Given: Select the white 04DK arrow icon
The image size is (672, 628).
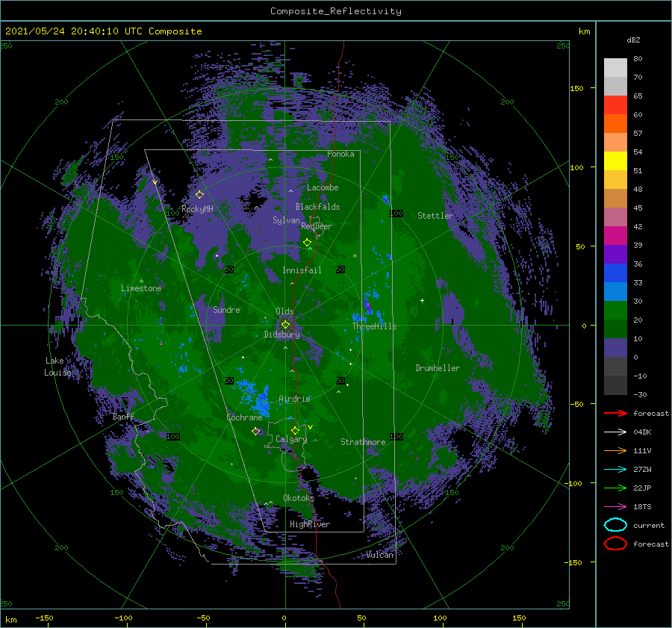Looking at the screenshot, I should coord(615,432).
